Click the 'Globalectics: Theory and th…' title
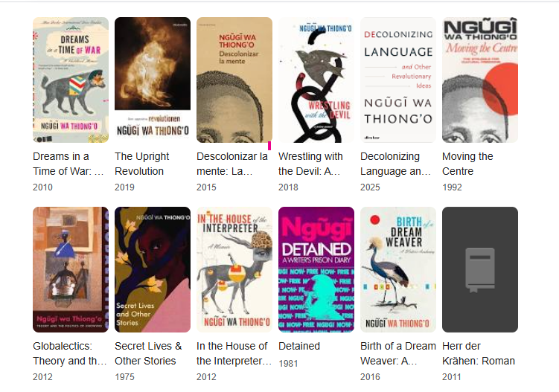The image size is (559, 392). pyautogui.click(x=70, y=353)
